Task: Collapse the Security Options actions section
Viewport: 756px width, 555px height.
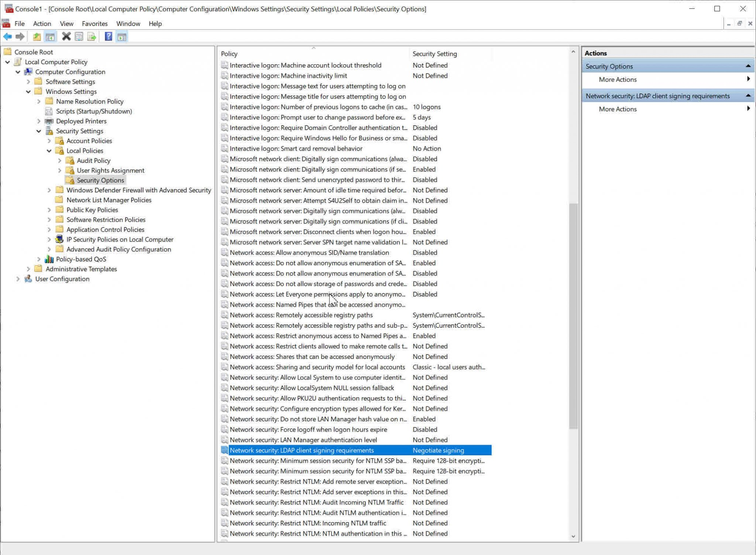Action: [748, 66]
